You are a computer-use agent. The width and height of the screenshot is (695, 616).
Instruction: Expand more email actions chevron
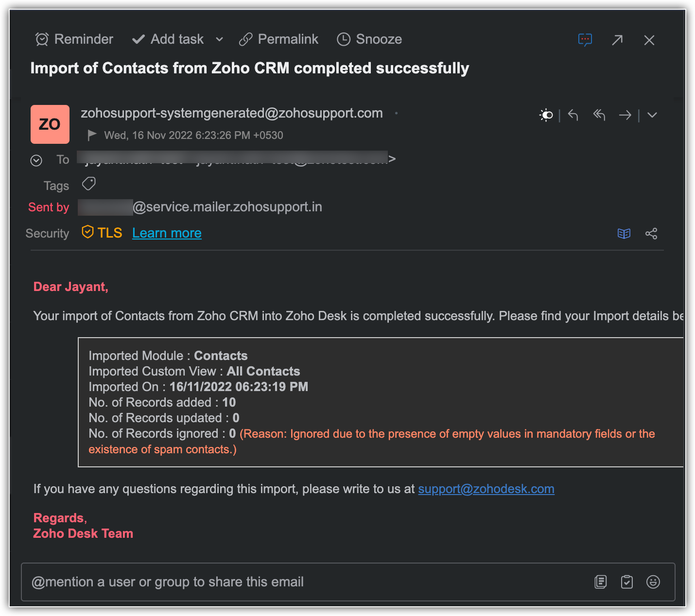(x=652, y=115)
